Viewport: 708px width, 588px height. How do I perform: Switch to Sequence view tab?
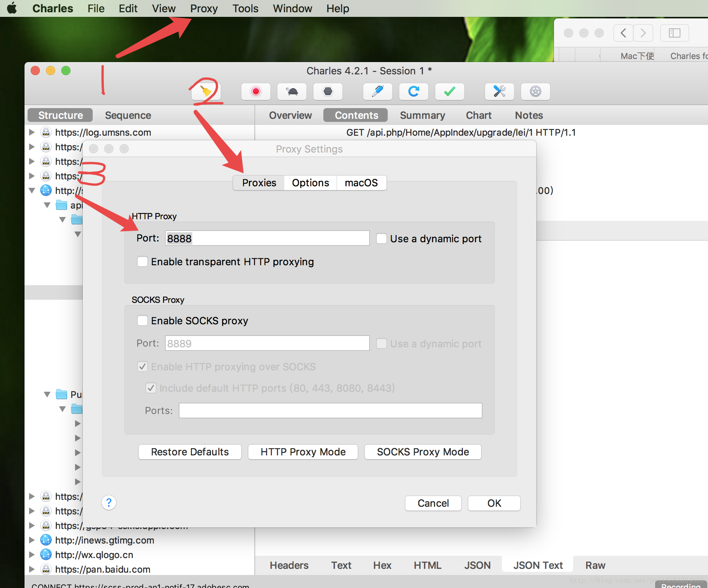point(128,115)
